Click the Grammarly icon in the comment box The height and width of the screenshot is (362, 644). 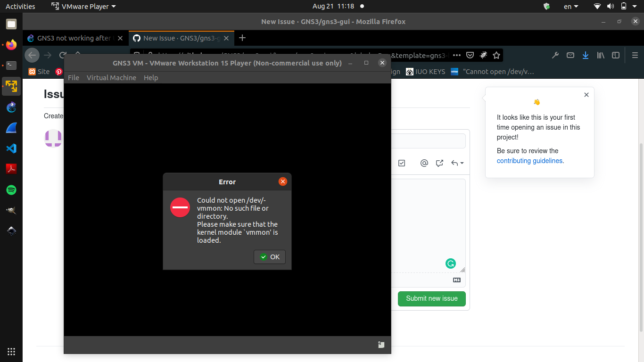(451, 263)
